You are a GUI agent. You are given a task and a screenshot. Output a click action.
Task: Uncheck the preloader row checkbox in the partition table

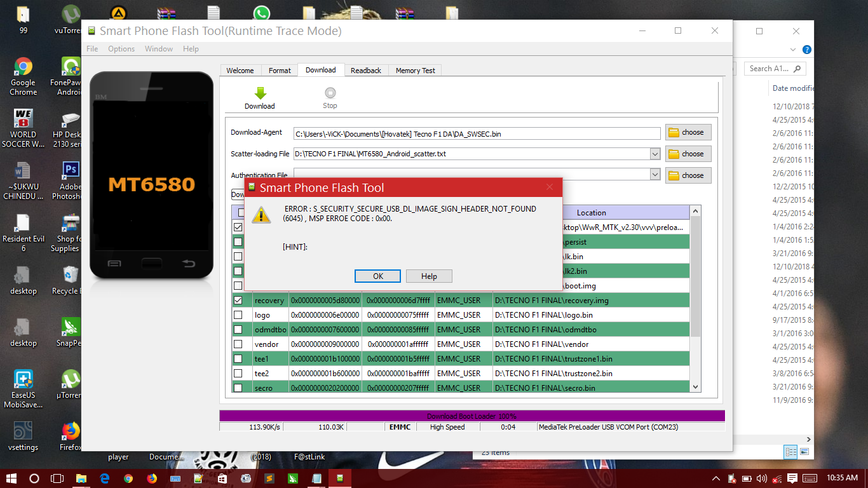[x=238, y=227]
